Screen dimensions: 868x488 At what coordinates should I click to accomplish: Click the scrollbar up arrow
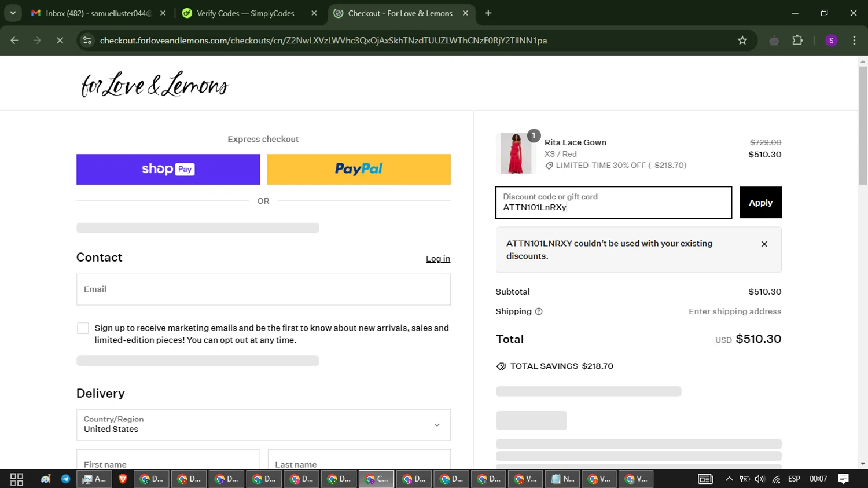point(863,61)
